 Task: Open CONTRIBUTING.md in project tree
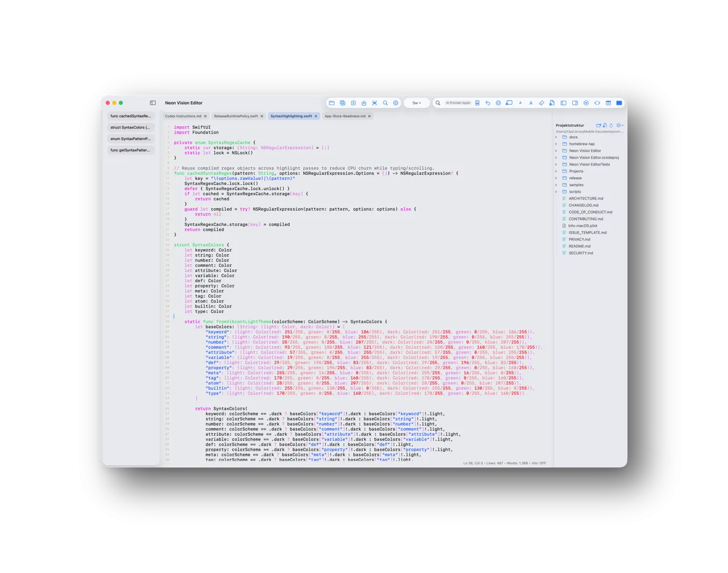click(x=586, y=219)
